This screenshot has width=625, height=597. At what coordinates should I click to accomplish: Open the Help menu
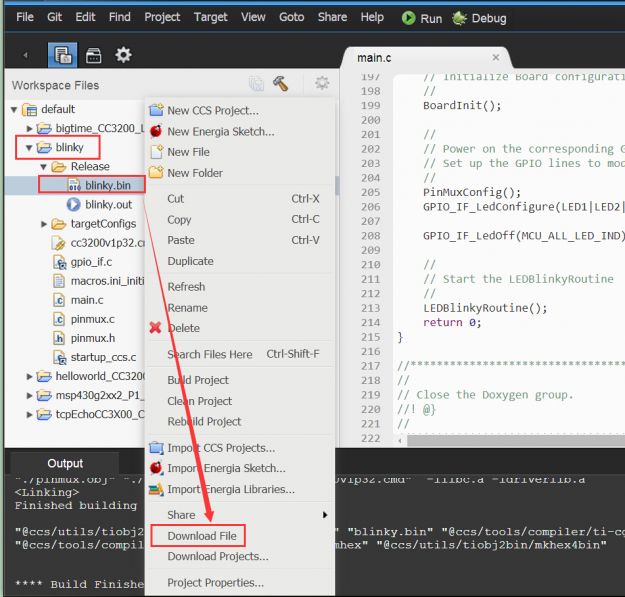[x=372, y=17]
